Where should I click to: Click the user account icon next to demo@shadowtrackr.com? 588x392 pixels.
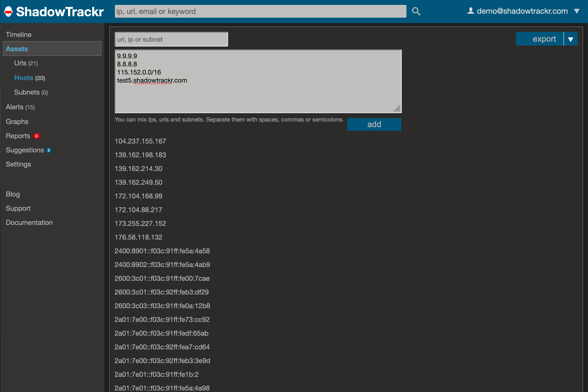tap(471, 11)
